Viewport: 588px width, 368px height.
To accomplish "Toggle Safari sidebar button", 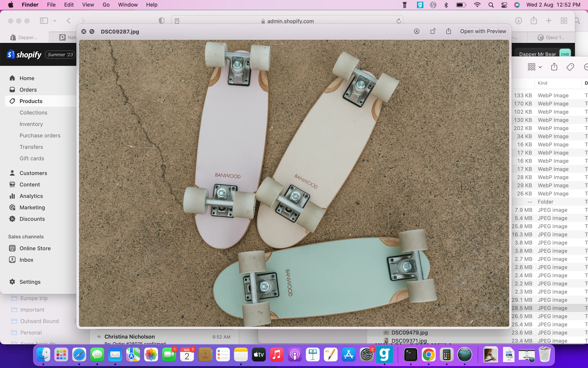I will pyautogui.click(x=44, y=21).
